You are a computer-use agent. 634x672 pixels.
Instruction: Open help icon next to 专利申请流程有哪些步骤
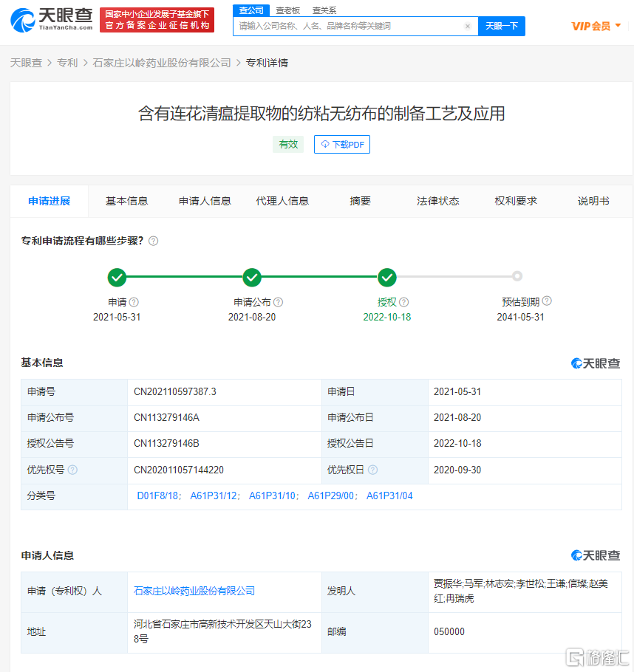(153, 241)
